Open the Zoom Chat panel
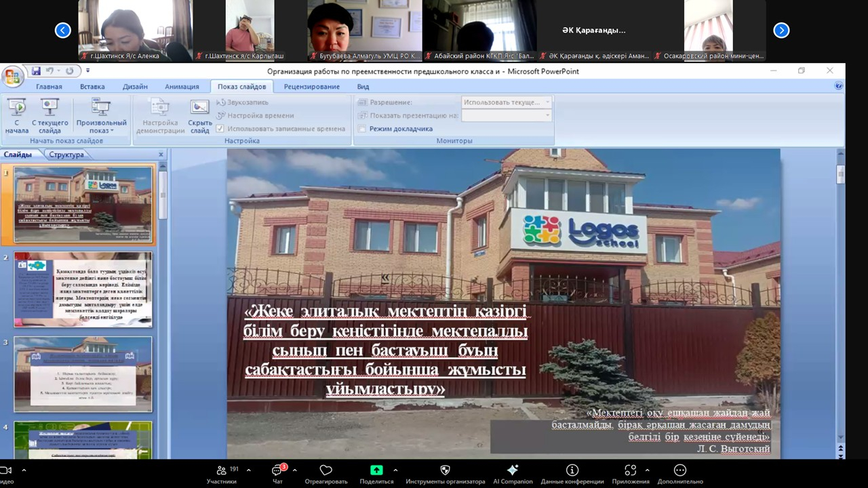Screen dimensions: 868x488 click(277, 474)
